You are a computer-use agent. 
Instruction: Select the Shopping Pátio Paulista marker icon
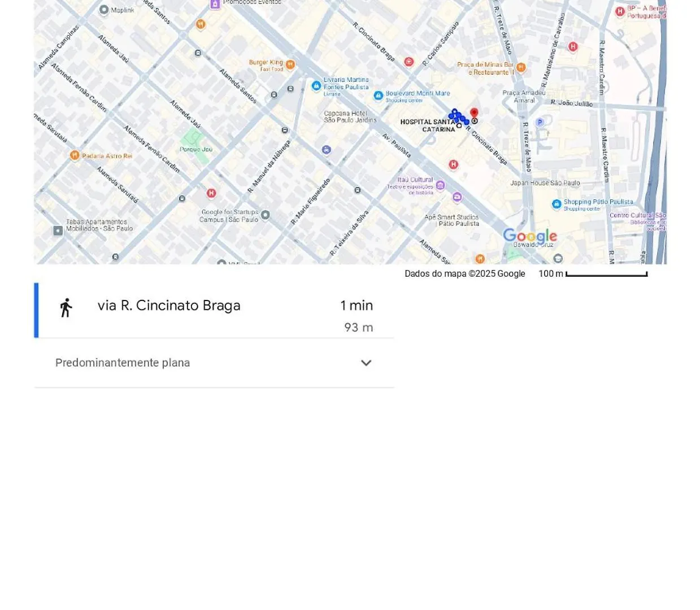pyautogui.click(x=556, y=204)
